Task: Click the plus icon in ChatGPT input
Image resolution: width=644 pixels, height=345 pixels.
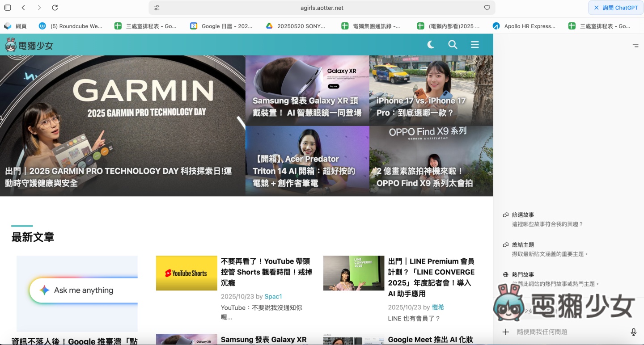Action: click(x=505, y=332)
